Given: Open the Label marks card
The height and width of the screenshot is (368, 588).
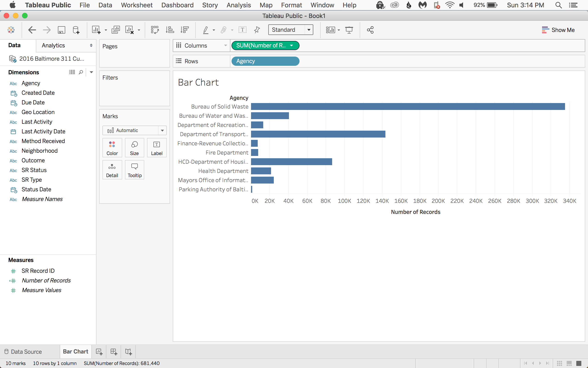Looking at the screenshot, I should [x=157, y=148].
